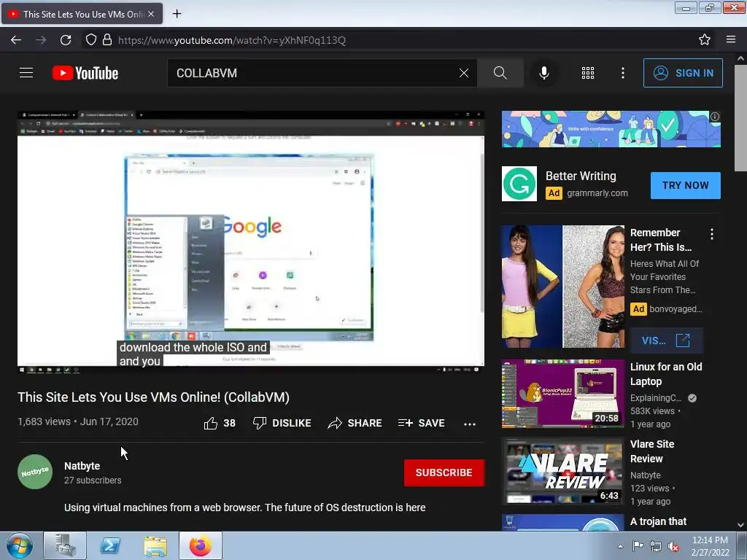Image resolution: width=747 pixels, height=560 pixels.
Task: Play the Vlare Site Review thumbnail
Action: [562, 471]
